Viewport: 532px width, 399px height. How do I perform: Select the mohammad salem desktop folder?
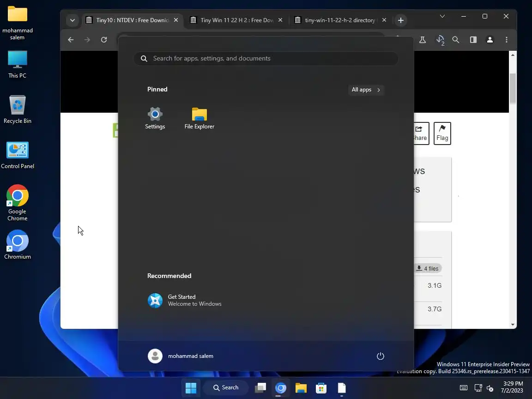17,23
